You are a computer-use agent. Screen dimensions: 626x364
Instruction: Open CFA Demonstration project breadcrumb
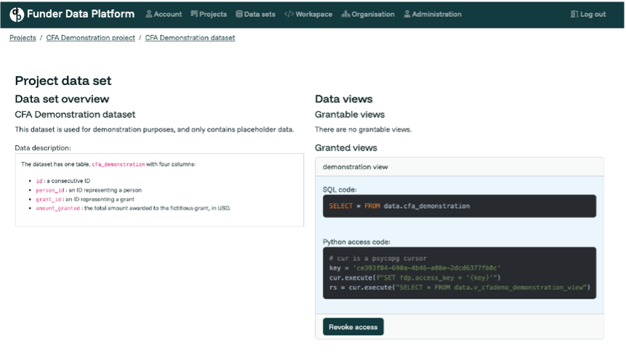90,38
